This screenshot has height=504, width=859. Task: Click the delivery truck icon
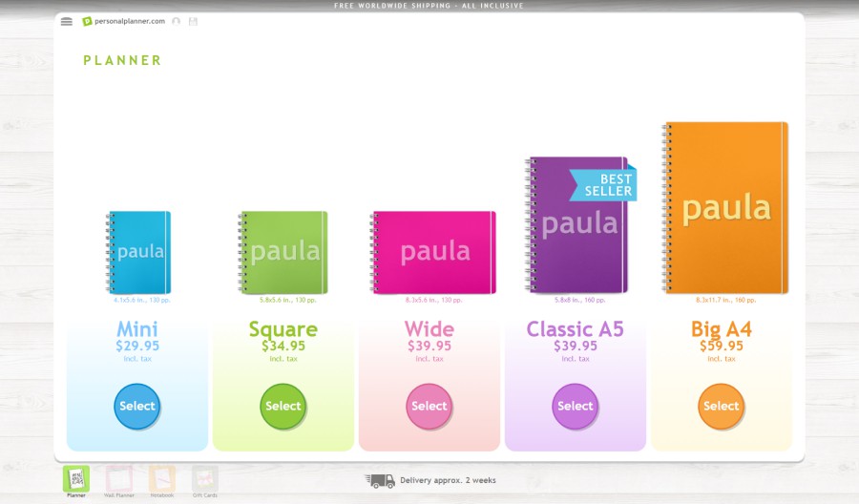pyautogui.click(x=380, y=481)
